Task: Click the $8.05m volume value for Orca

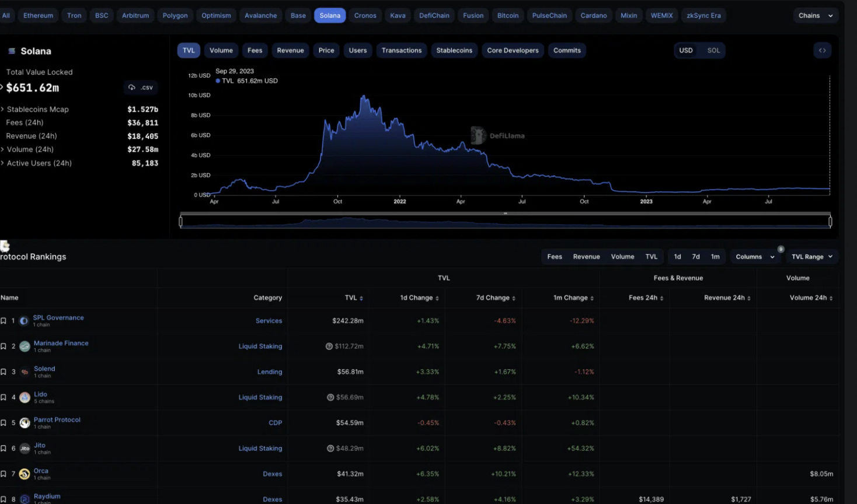Action: pos(821,474)
